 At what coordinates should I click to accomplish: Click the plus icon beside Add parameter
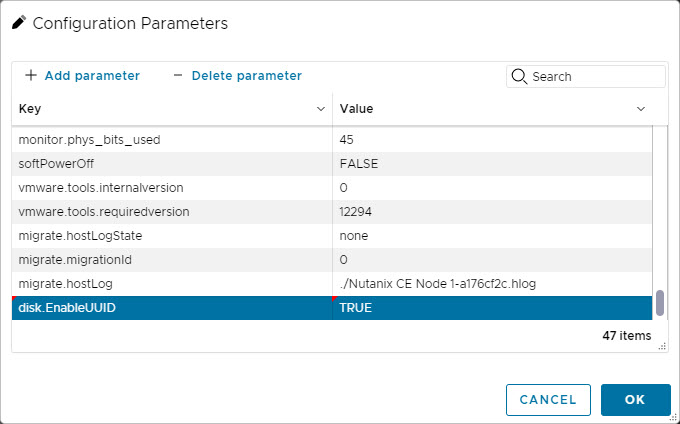tap(30, 75)
